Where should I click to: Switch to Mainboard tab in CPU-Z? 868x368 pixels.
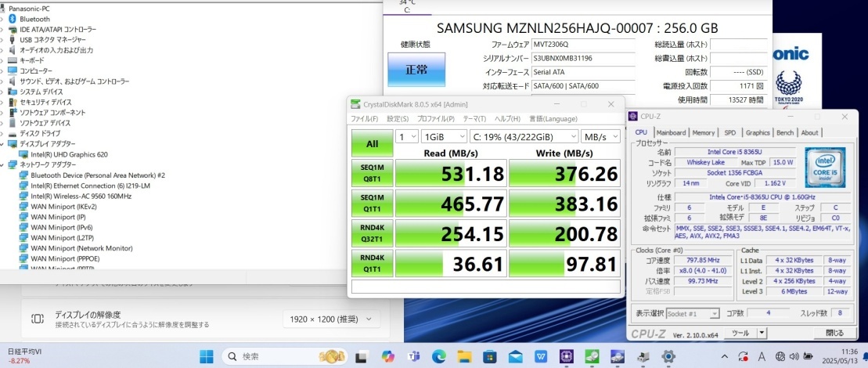671,133
